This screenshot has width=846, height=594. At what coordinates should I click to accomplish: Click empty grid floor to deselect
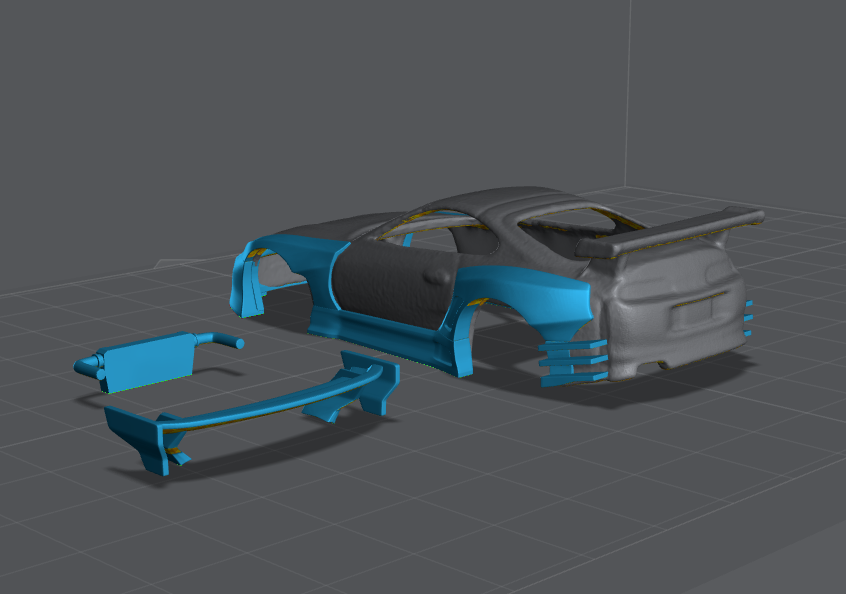click(x=500, y=500)
